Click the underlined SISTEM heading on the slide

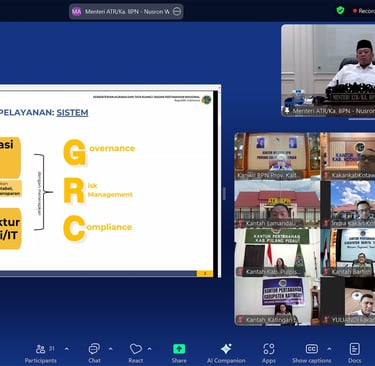click(x=72, y=113)
